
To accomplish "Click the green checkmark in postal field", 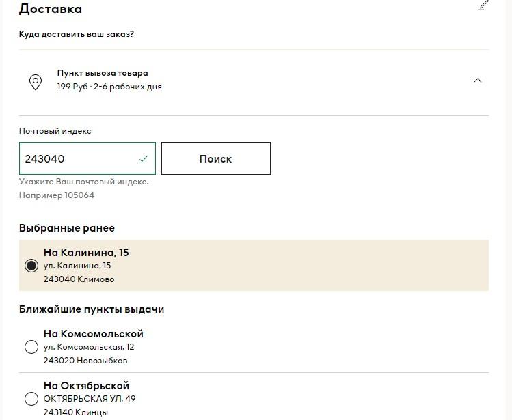I will click(x=144, y=159).
